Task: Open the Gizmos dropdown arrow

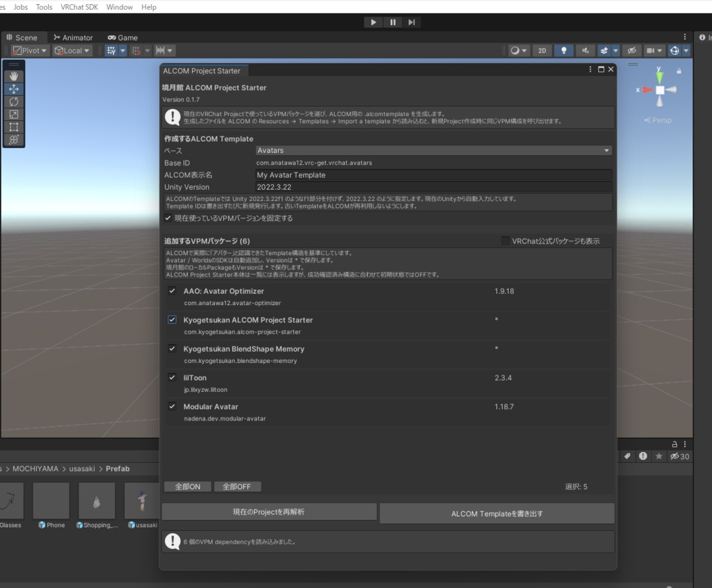Action: (686, 51)
